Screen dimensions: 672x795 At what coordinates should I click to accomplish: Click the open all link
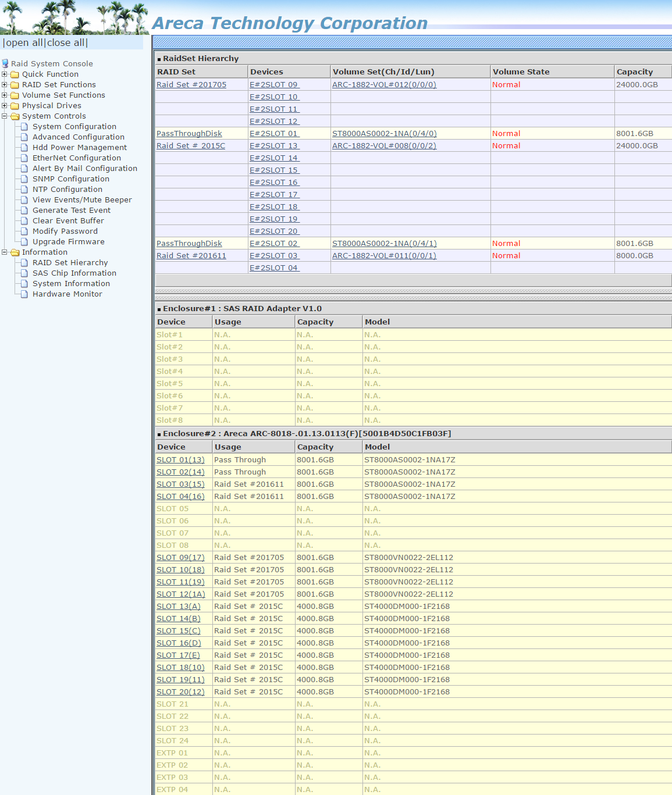tap(24, 43)
